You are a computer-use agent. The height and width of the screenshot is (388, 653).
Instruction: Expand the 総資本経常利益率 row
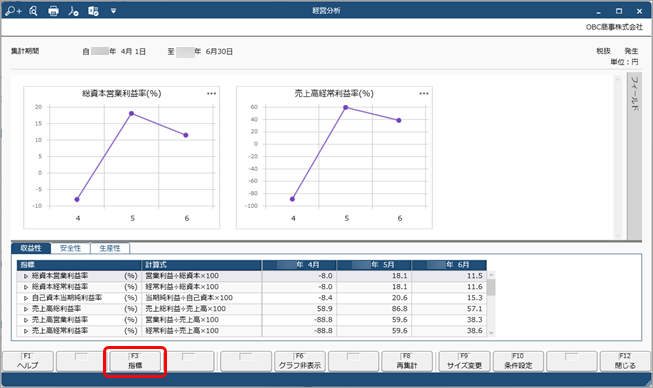tap(26, 287)
